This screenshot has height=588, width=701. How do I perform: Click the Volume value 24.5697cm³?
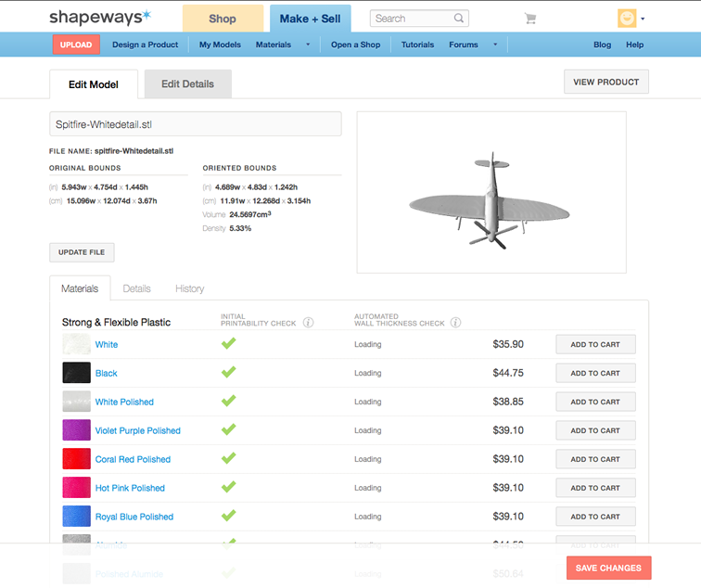coord(250,214)
